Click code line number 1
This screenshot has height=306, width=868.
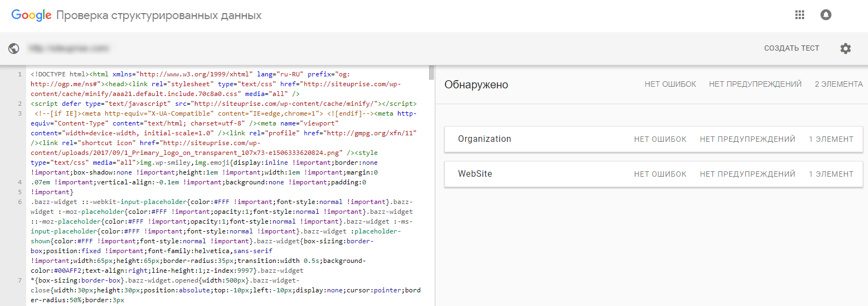tap(20, 74)
